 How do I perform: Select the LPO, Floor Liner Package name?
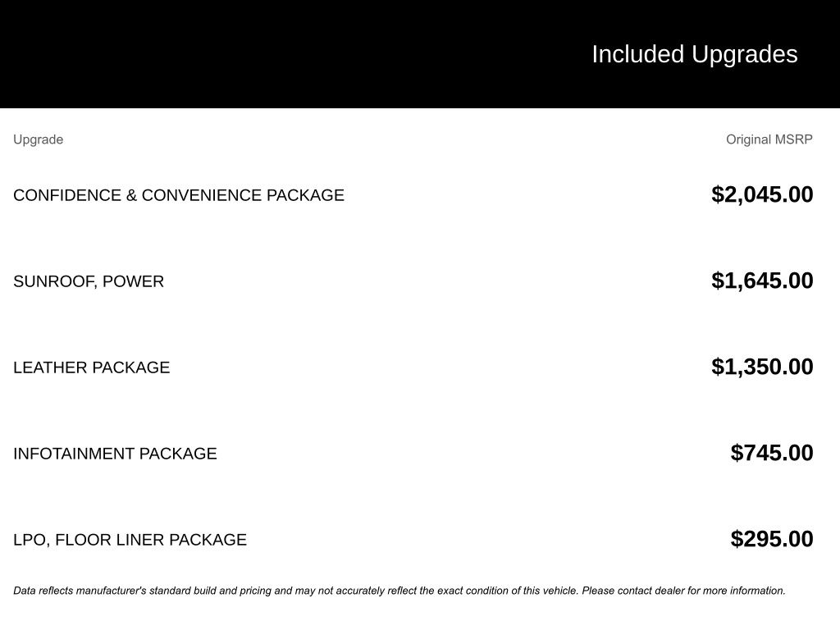tap(130, 540)
